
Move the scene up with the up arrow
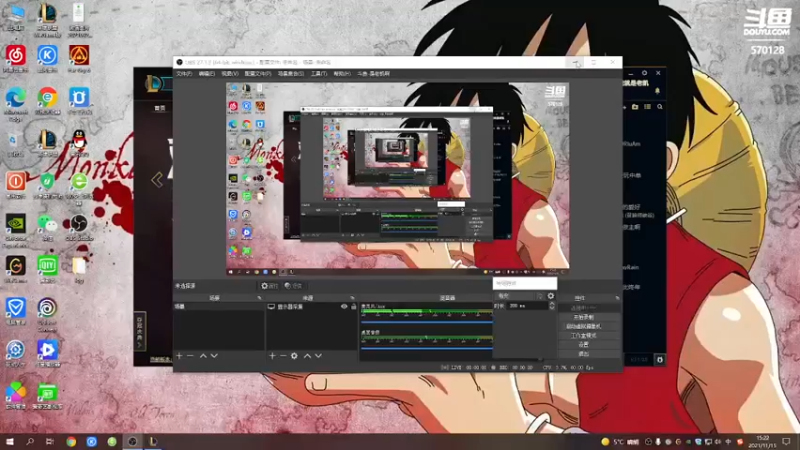point(203,356)
